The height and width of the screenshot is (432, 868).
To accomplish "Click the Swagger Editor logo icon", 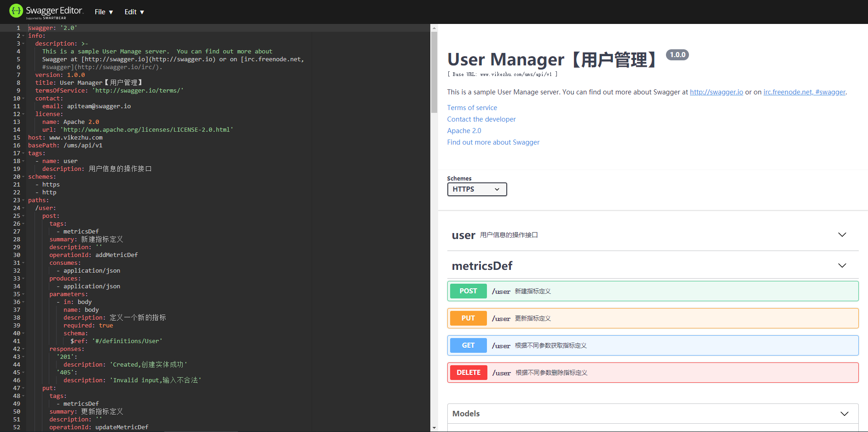I will point(16,11).
